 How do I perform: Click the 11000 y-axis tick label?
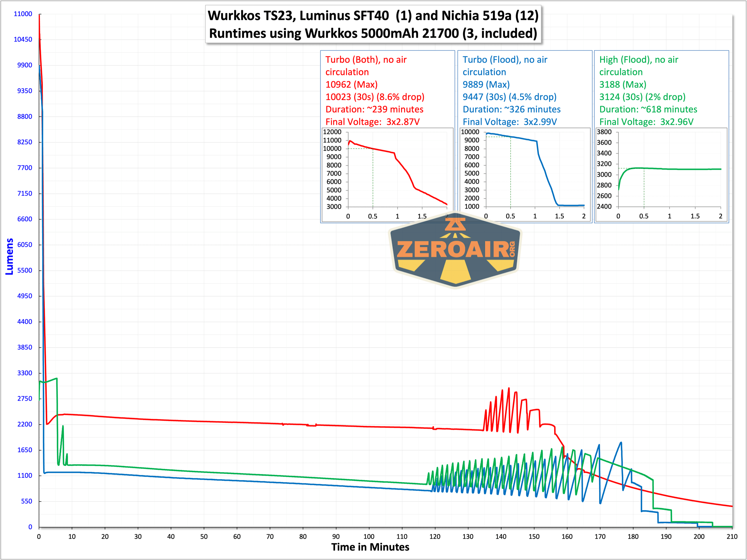[x=23, y=14]
